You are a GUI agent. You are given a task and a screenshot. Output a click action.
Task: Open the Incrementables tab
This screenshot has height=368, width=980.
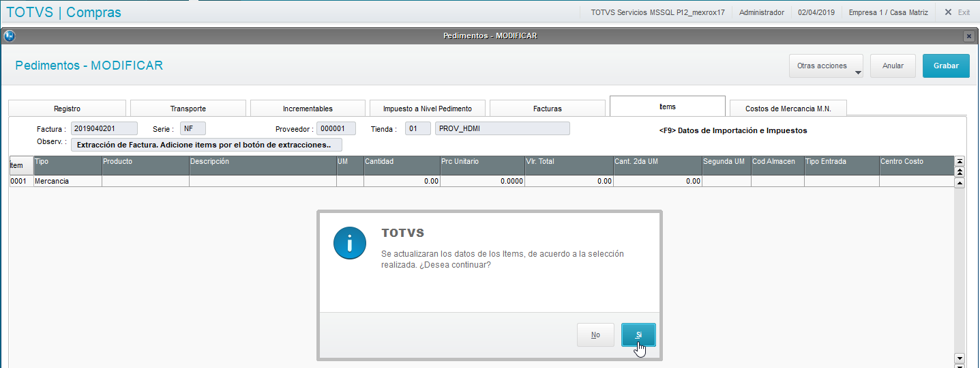[308, 109]
